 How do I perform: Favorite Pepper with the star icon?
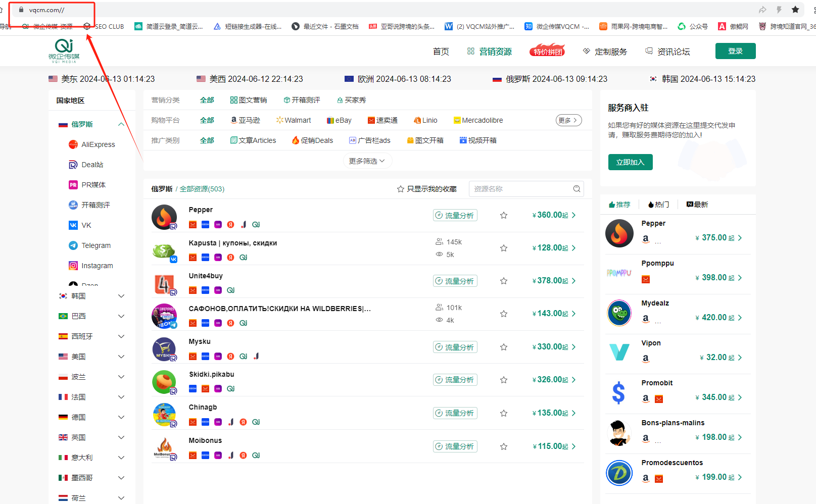(504, 215)
